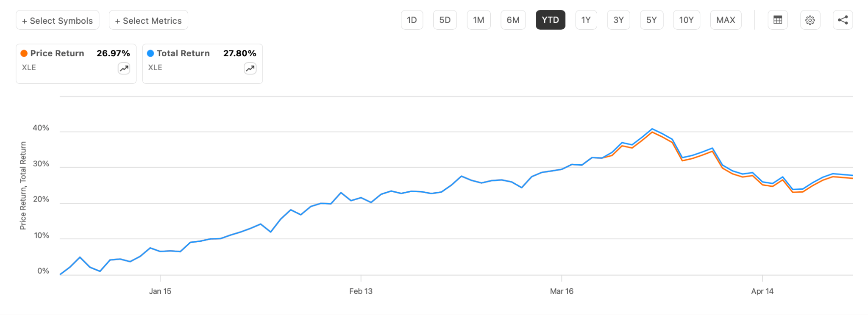Display the 10Y time range
This screenshot has width=868, height=315.
click(686, 20)
